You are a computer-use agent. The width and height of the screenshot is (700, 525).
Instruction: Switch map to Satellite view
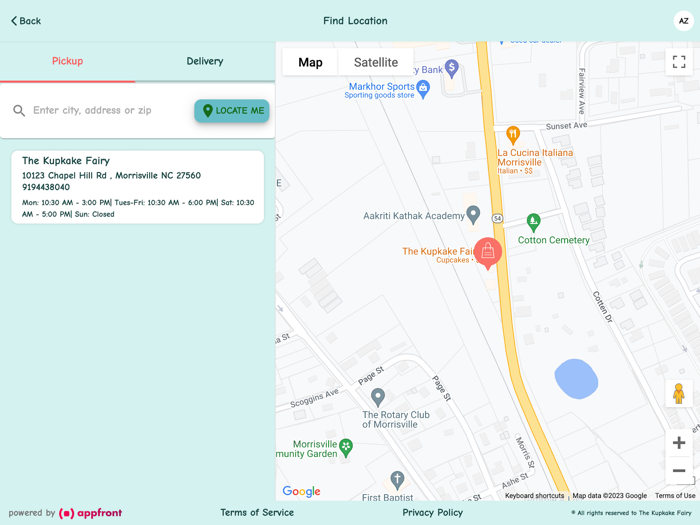pos(376,62)
